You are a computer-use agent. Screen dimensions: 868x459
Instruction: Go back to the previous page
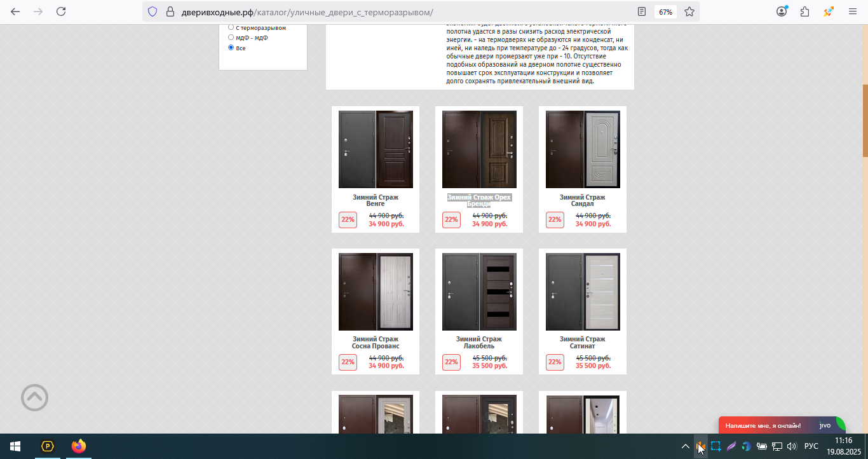15,11
